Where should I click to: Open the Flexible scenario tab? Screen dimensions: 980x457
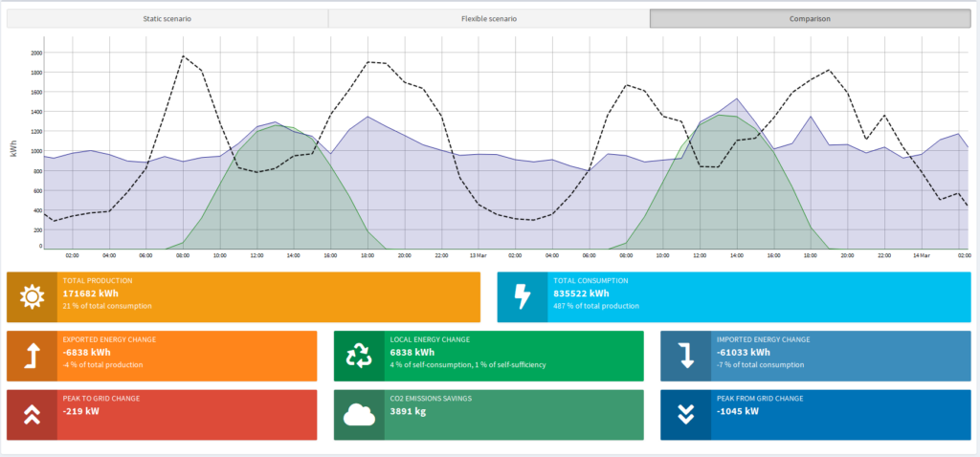pos(488,18)
